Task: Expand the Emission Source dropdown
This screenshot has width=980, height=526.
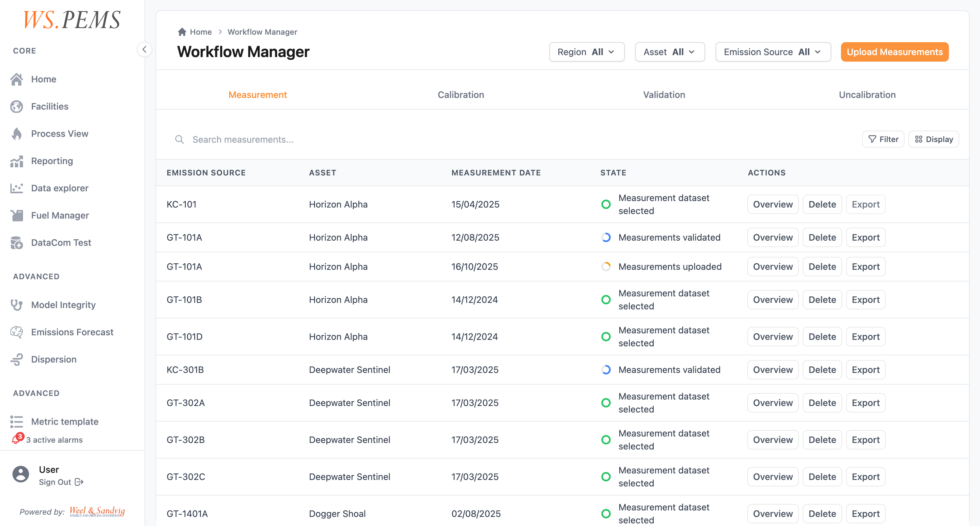Action: coord(773,52)
